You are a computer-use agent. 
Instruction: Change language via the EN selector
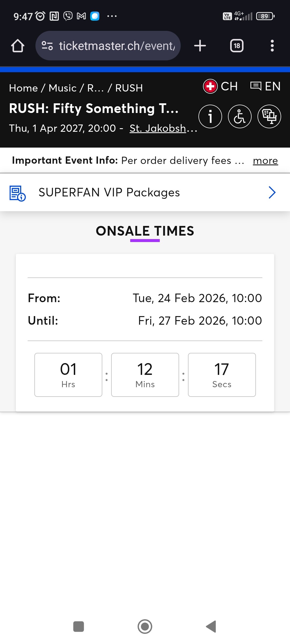[266, 86]
